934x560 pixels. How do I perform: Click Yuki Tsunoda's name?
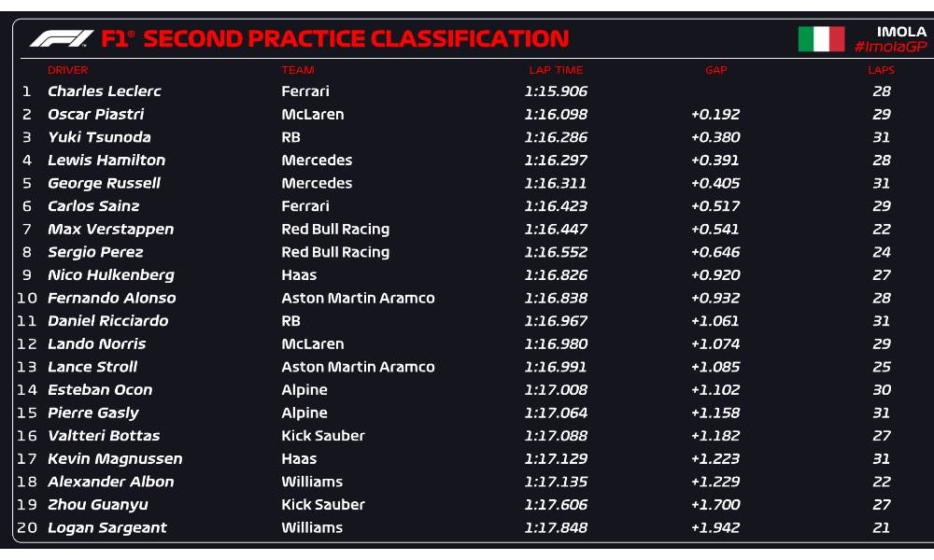[99, 137]
